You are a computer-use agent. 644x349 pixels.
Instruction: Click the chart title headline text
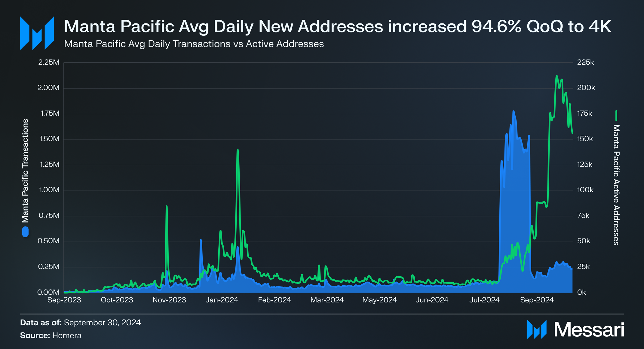337,26
